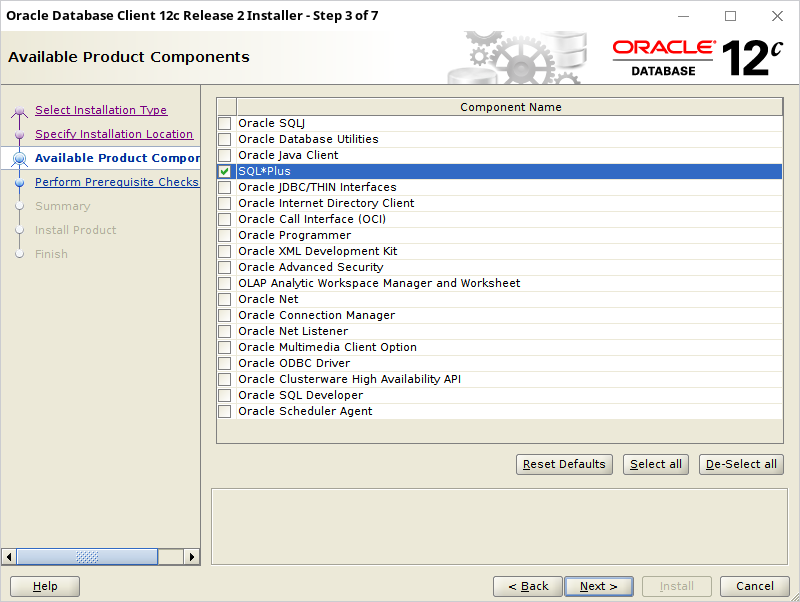The image size is (800, 602).
Task: Select Oracle Scheduler Agent row text
Action: [305, 411]
